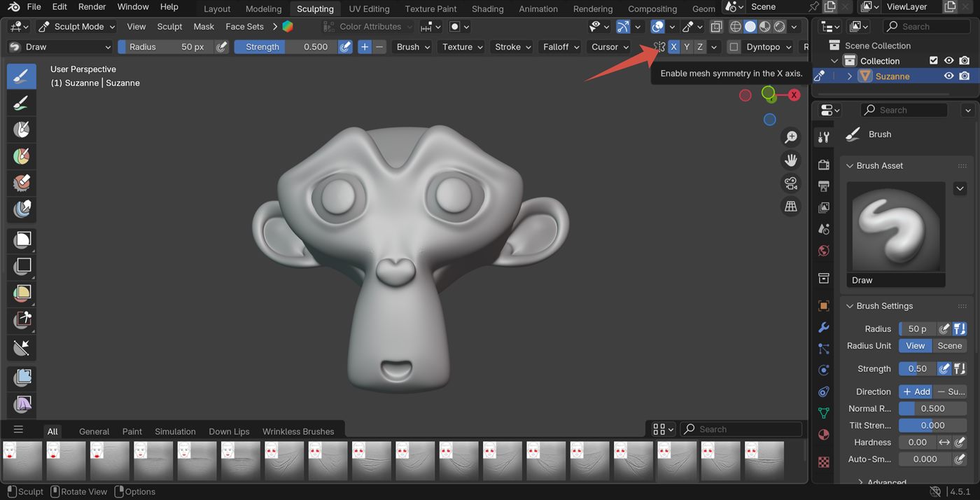Open the Cursor popover dropdown
980x500 pixels.
(609, 47)
